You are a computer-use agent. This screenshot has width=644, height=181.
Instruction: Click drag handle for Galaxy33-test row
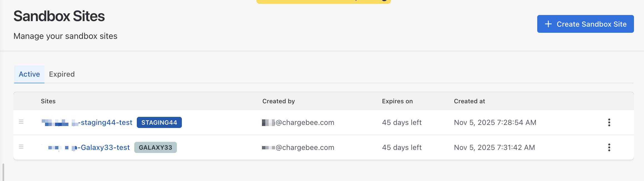(21, 147)
